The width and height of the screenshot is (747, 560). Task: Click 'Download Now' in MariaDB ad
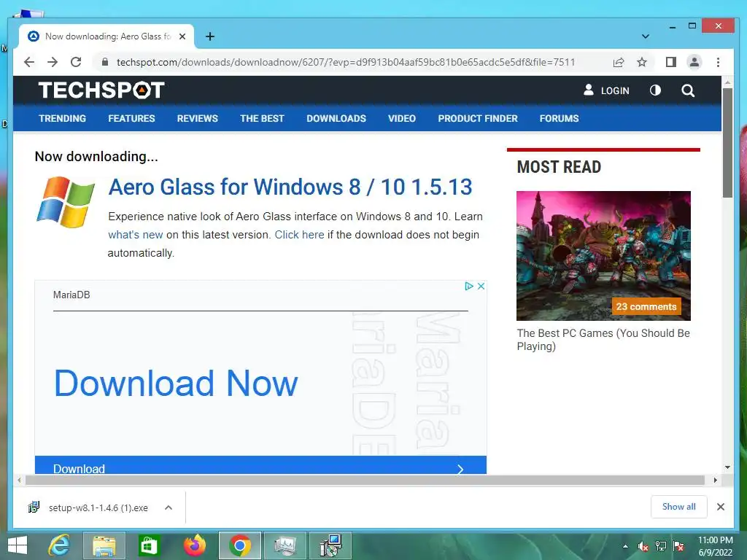[176, 384]
